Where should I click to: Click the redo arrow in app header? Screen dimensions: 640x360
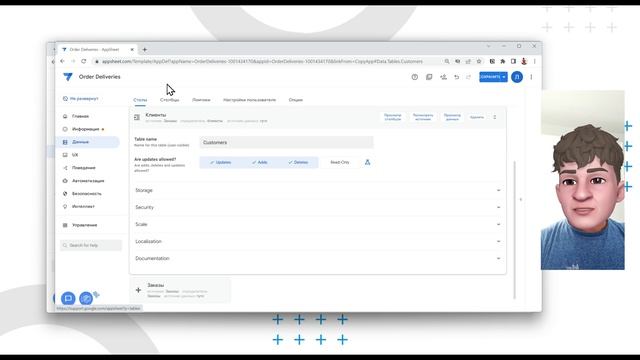click(469, 77)
